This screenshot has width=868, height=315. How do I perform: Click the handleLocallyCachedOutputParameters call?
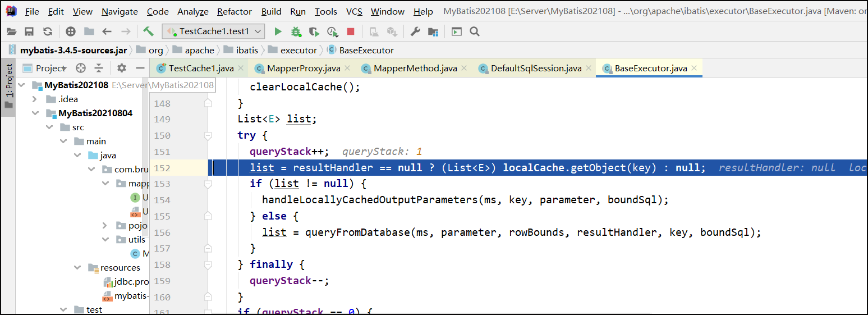[x=370, y=200]
